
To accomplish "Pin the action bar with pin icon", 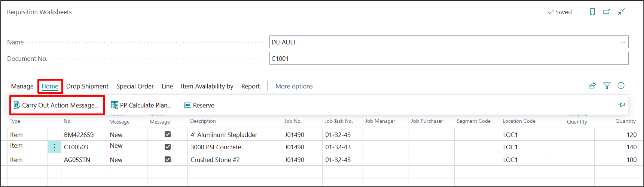I will pyautogui.click(x=621, y=105).
